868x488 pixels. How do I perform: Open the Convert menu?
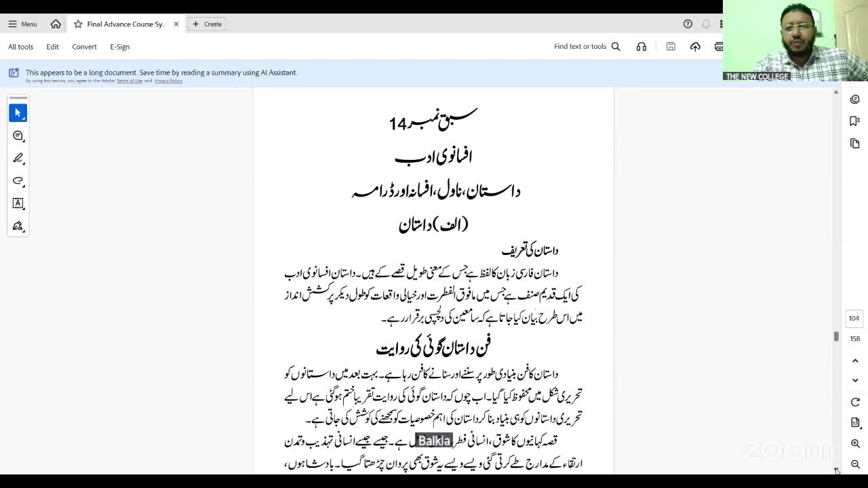tap(84, 47)
